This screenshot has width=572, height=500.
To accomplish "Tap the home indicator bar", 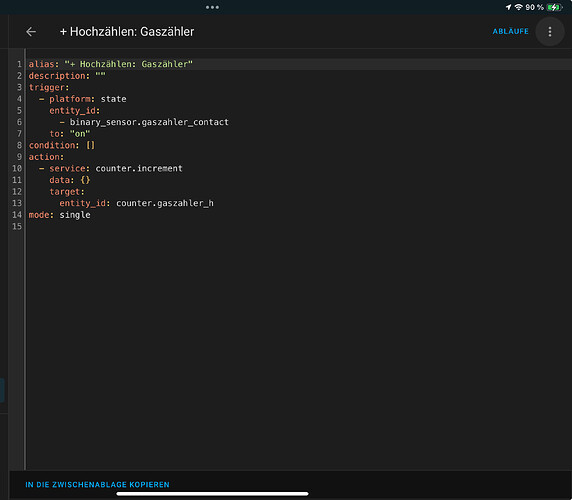I will coord(212,494).
